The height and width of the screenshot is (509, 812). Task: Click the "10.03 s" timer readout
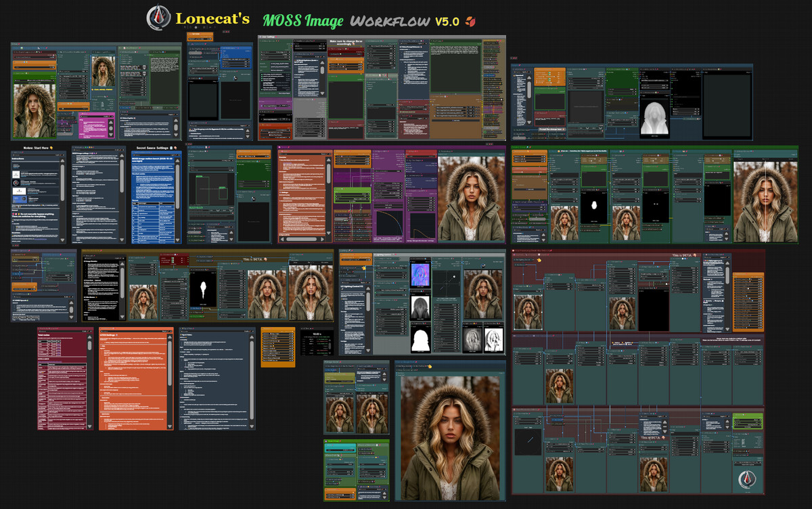pos(317,334)
